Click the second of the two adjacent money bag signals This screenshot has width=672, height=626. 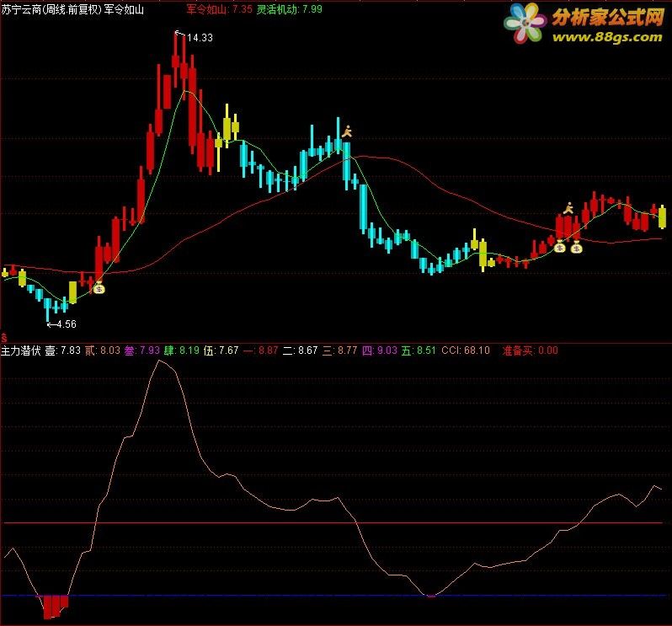[577, 248]
